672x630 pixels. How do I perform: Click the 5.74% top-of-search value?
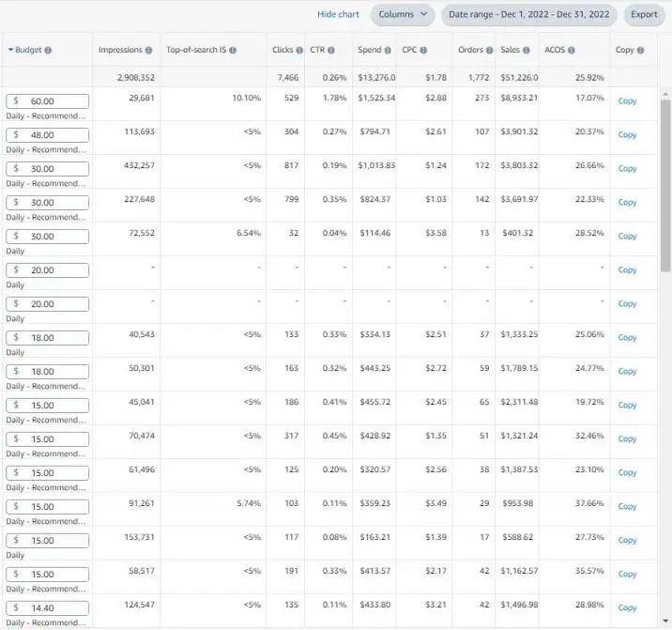pyautogui.click(x=249, y=503)
